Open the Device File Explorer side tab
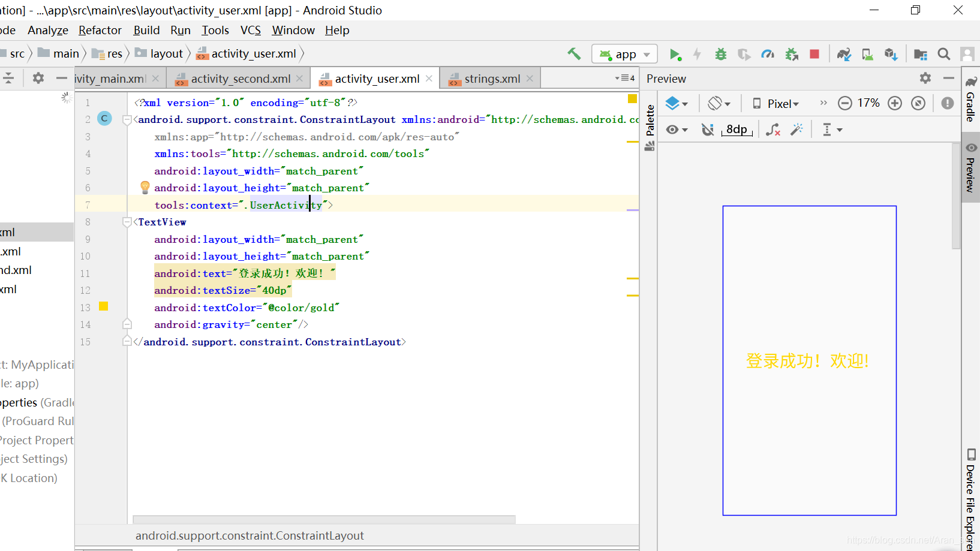 pos(970,499)
